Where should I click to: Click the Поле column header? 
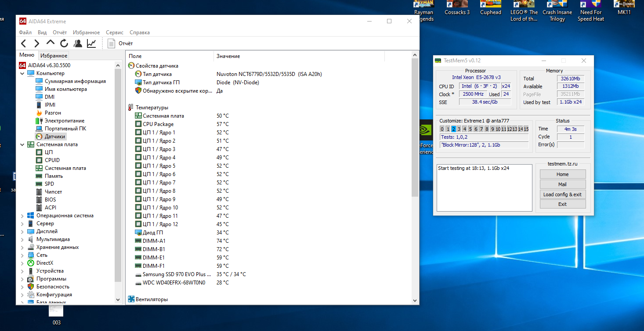click(170, 56)
